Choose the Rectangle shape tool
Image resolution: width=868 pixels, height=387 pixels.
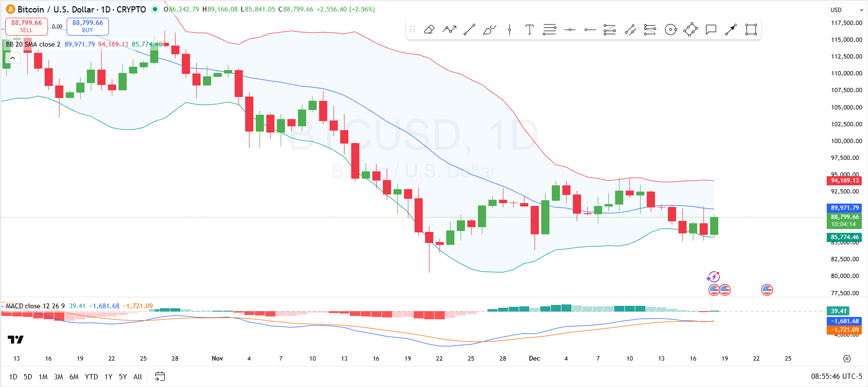pyautogui.click(x=751, y=30)
